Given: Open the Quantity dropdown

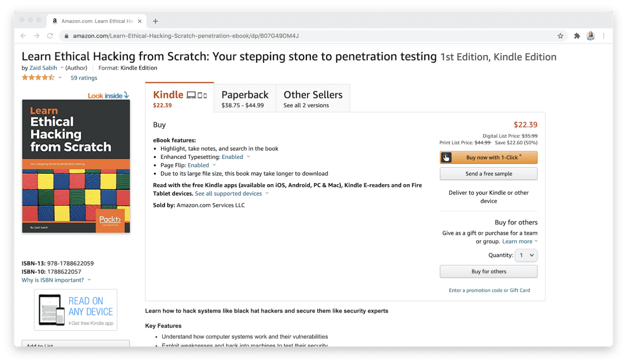Looking at the screenshot, I should tap(526, 255).
